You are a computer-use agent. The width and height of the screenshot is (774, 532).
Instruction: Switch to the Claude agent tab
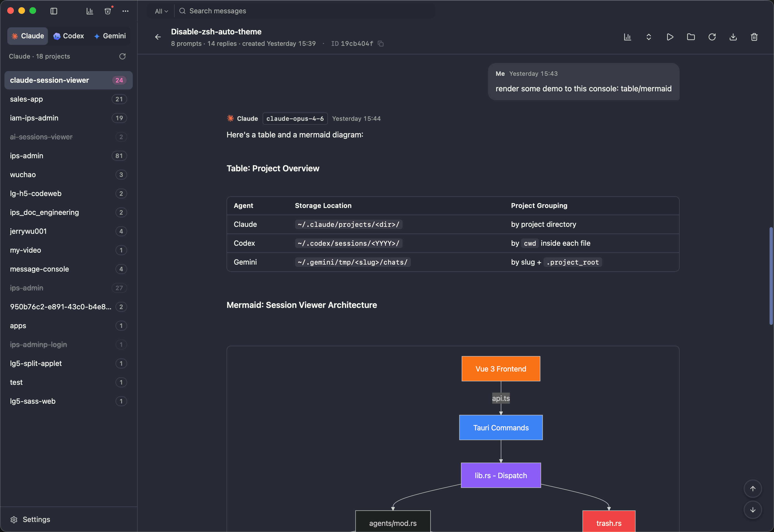pos(28,36)
